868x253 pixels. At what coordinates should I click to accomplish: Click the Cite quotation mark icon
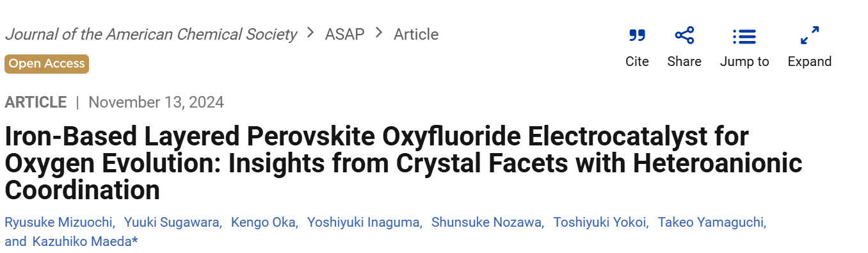click(x=637, y=36)
